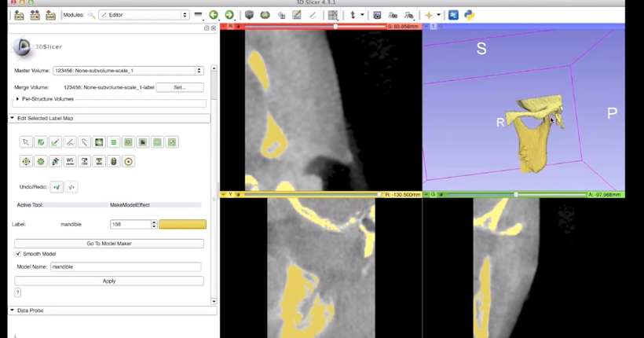Click the Watershed WS tool icon
Screen dimensions: 644x338
tap(70, 161)
